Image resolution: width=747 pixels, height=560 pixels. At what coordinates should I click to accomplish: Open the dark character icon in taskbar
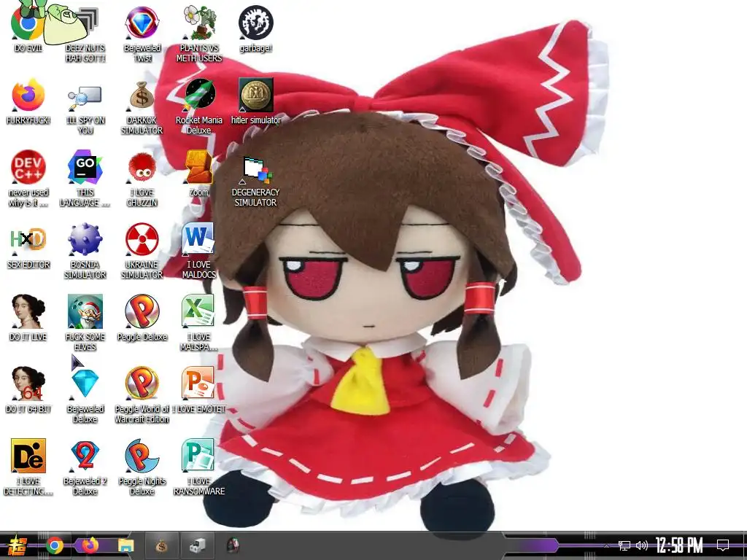tap(233, 545)
